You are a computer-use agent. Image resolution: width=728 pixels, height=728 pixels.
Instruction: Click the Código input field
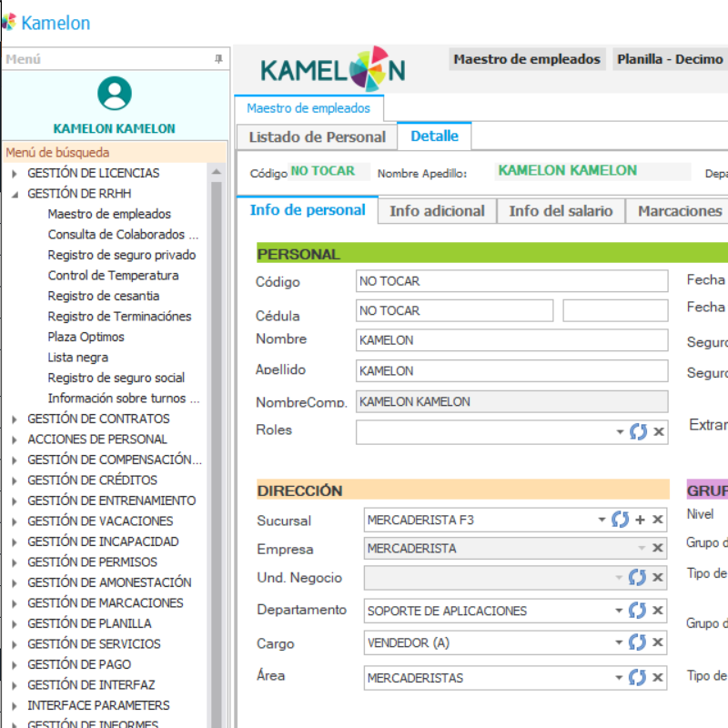[x=512, y=281]
